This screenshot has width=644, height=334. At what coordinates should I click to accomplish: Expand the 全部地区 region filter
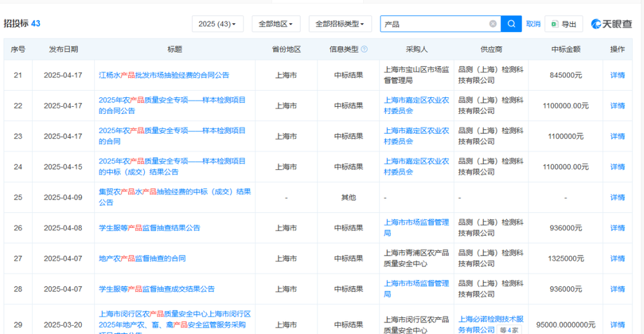tap(276, 24)
